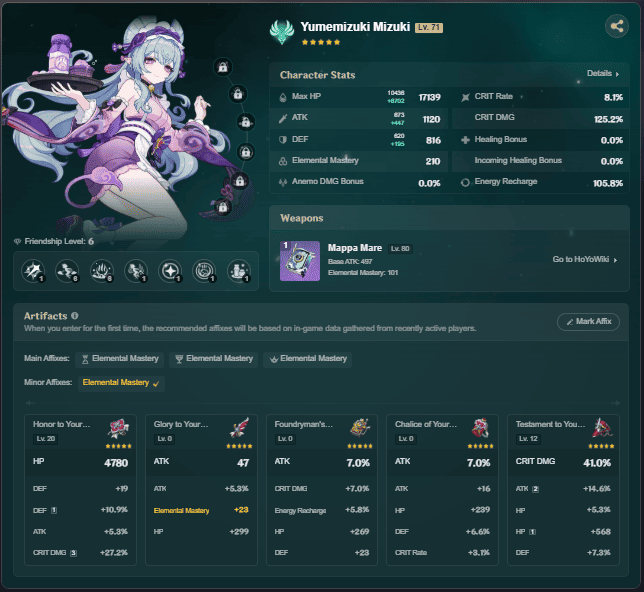Click the HP 4780 main stat
Screen dimensions: 644x592
80,463
